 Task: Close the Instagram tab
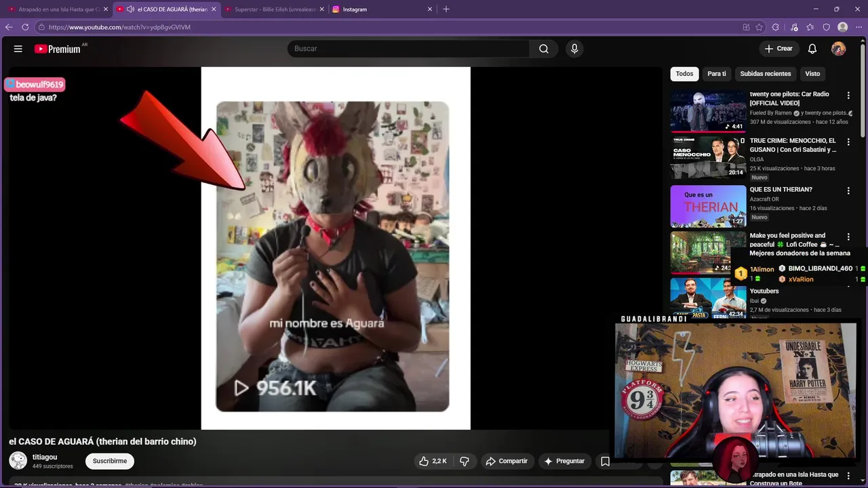pos(429,9)
